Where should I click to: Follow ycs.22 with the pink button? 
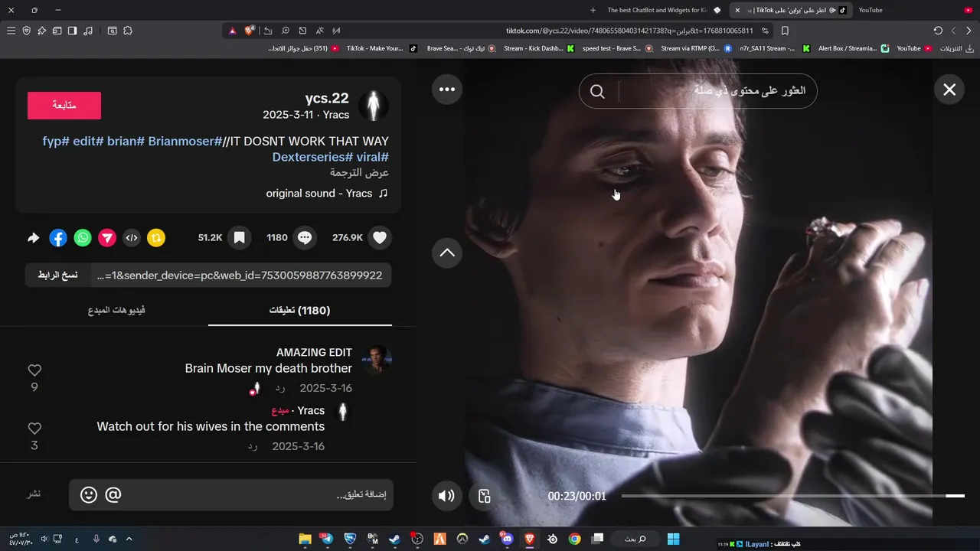pos(64,106)
